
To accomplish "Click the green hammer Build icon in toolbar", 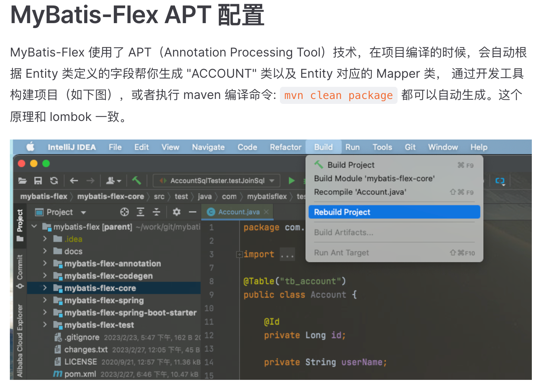I will pos(137,181).
